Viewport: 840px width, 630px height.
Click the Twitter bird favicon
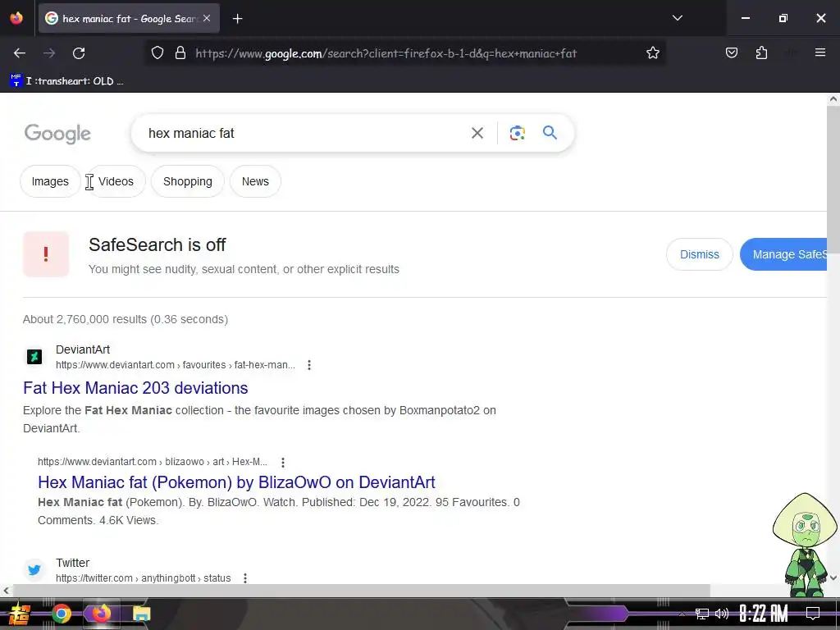[34, 569]
